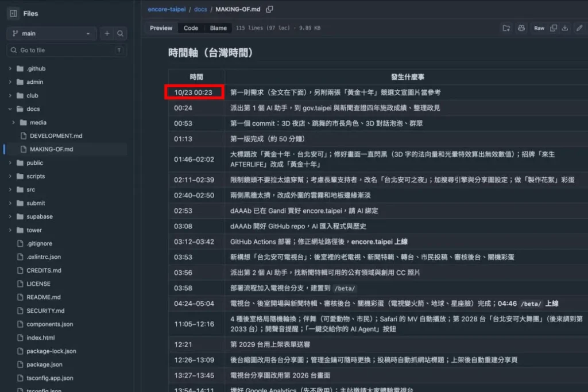Expand the public folder chevron
This screenshot has width=588, height=392.
pos(10,163)
